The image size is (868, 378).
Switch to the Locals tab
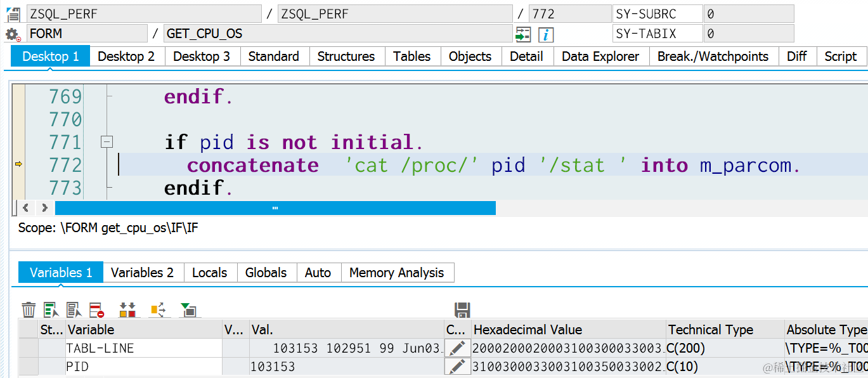(x=210, y=273)
